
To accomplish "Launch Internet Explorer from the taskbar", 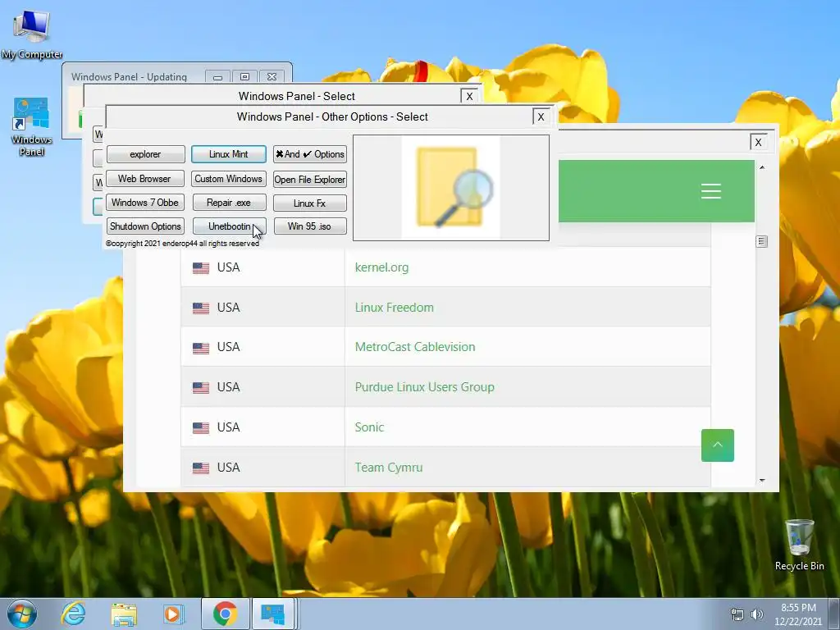I will 73,614.
